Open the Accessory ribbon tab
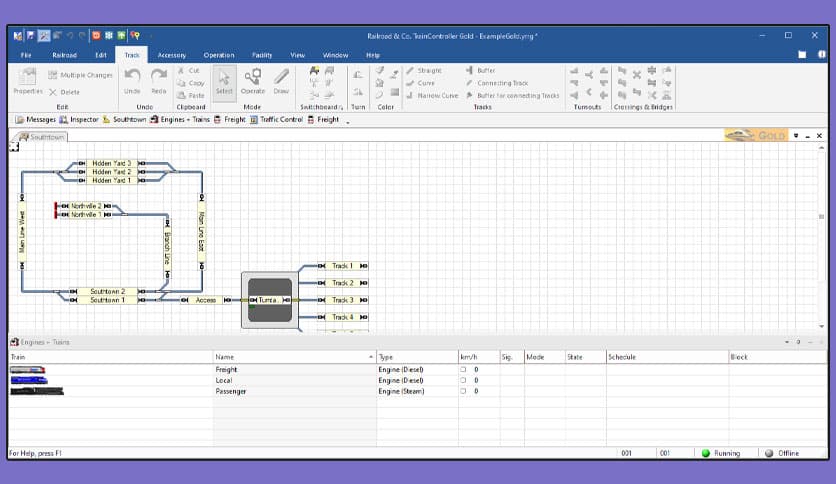 [172, 55]
